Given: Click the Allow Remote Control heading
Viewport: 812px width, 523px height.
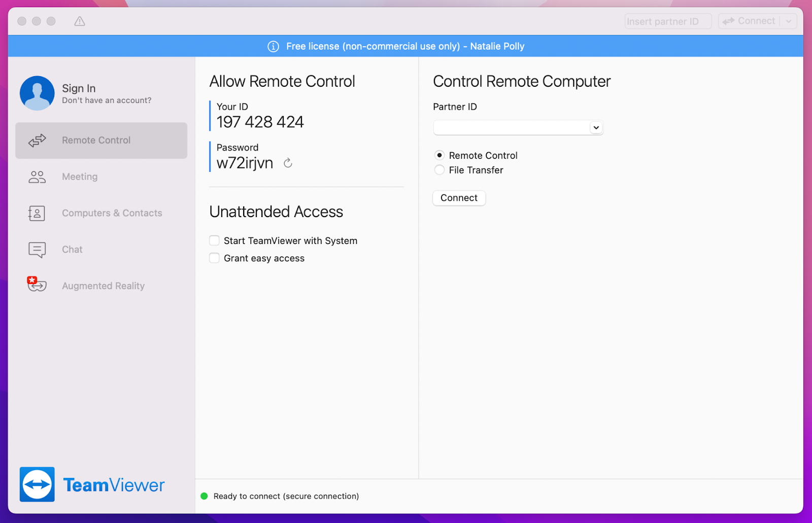Looking at the screenshot, I should (x=282, y=82).
